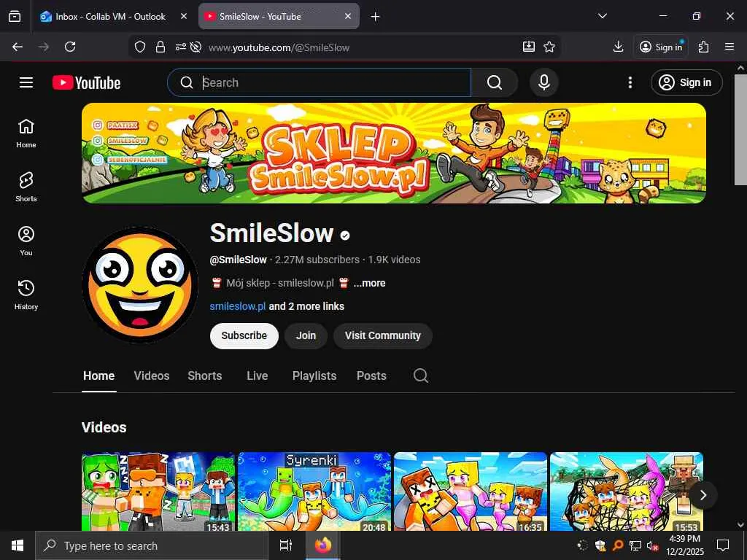Viewport: 747px width, 560px height.
Task: Open the Syrenki 20:48 video thumbnail
Action: [314, 492]
